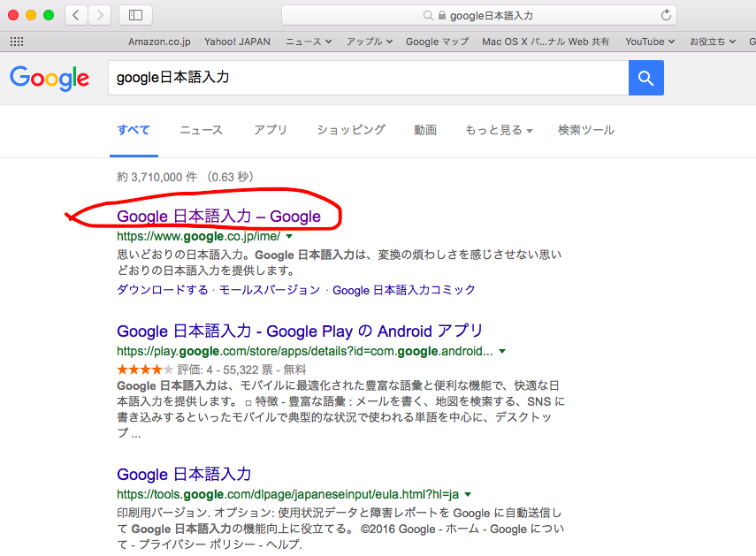The width and height of the screenshot is (756, 556).
Task: Expand the アップル bookmarks folder
Action: point(369,42)
